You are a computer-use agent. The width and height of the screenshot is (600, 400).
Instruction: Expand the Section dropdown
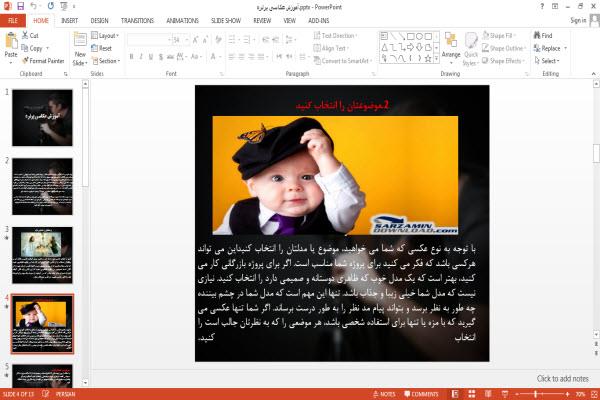tap(106, 61)
